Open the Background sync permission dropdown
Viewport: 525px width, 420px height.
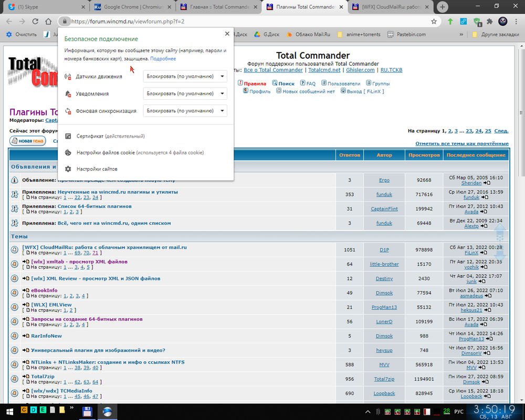pyautogui.click(x=185, y=111)
